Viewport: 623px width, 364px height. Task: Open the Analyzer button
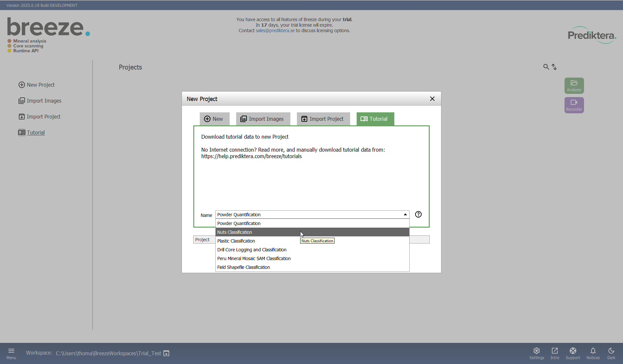pyautogui.click(x=574, y=86)
